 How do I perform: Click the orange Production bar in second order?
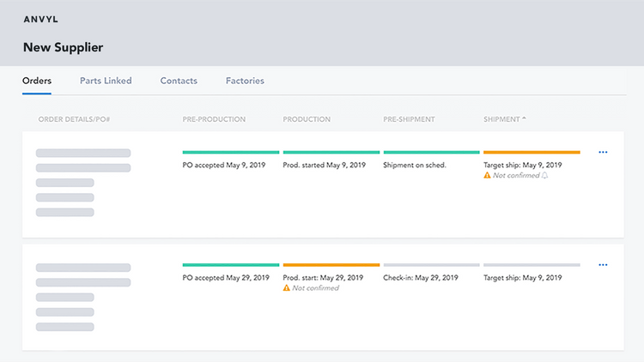point(331,265)
